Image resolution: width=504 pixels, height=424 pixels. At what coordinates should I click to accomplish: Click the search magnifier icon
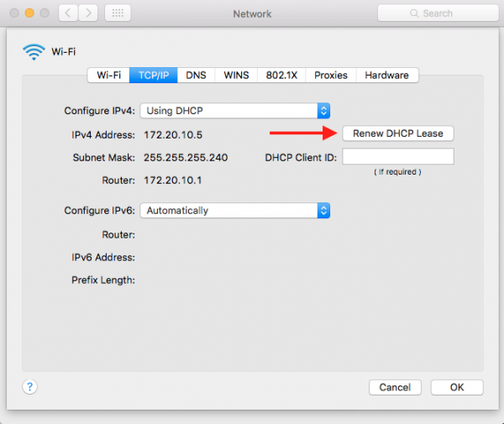(x=414, y=13)
